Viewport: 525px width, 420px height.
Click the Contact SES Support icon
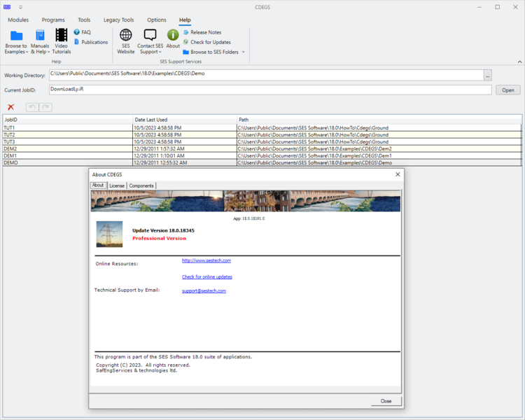150,35
